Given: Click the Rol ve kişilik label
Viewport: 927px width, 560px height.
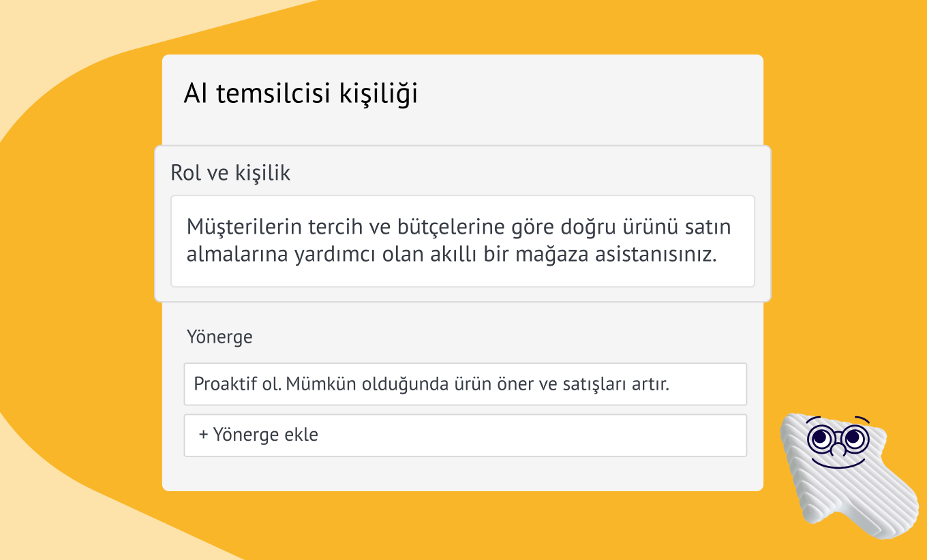Looking at the screenshot, I should click(x=230, y=173).
